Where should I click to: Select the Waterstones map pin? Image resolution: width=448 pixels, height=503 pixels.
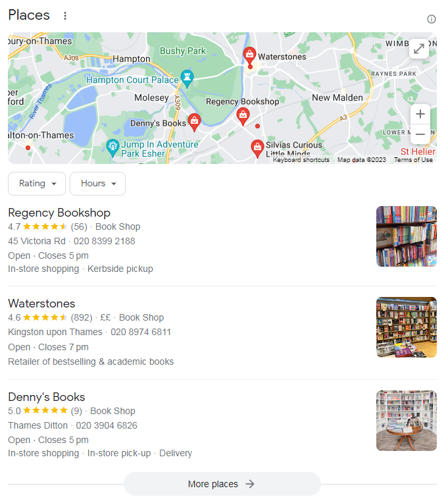pyautogui.click(x=249, y=55)
